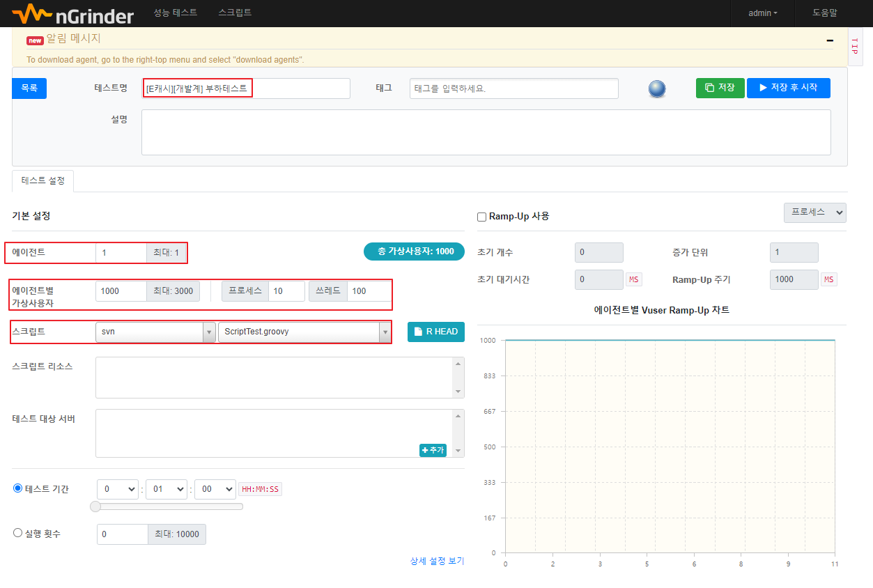Select the 테스트 기간 radio button
Screen dimensions: 873x588
[x=18, y=488]
